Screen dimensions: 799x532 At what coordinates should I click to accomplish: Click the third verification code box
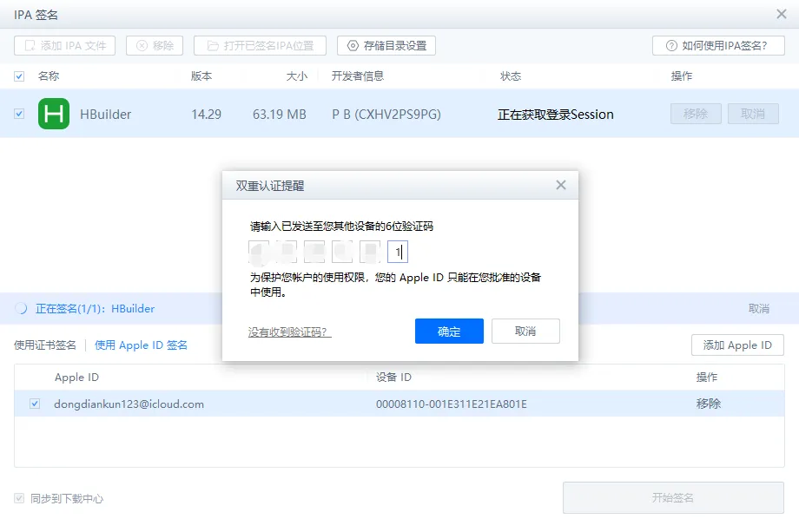pos(314,252)
